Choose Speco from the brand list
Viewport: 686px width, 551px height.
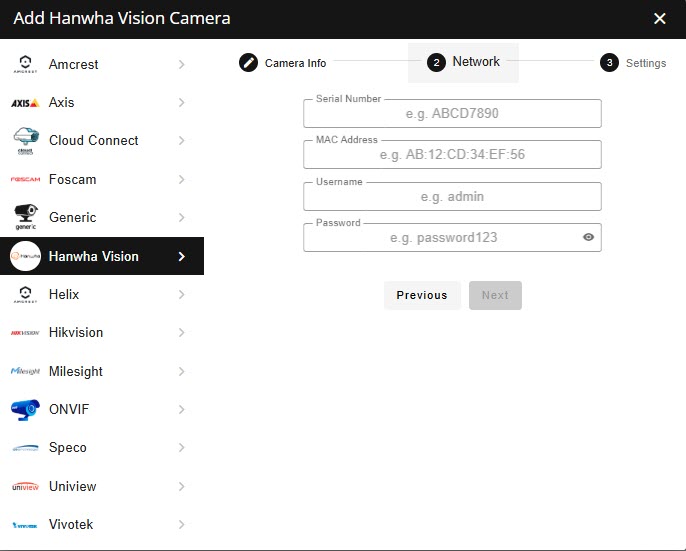pos(68,448)
